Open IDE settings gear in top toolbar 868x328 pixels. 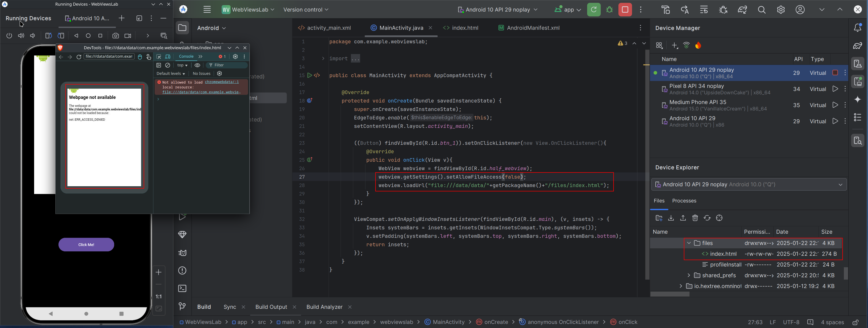pyautogui.click(x=781, y=9)
